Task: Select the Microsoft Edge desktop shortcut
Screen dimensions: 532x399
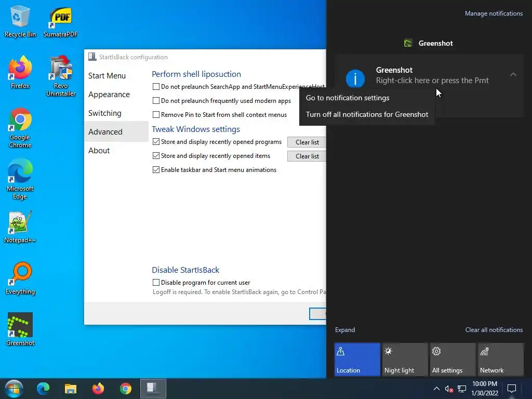Action: click(x=20, y=179)
